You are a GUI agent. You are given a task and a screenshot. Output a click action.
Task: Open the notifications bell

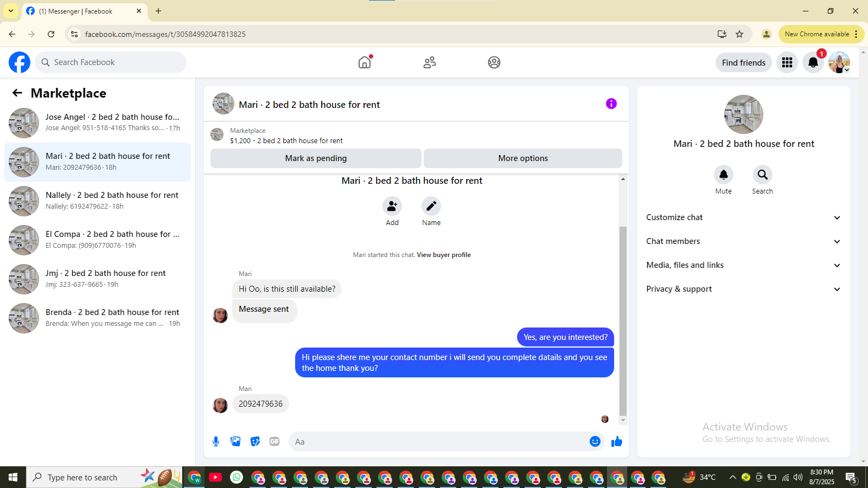813,62
